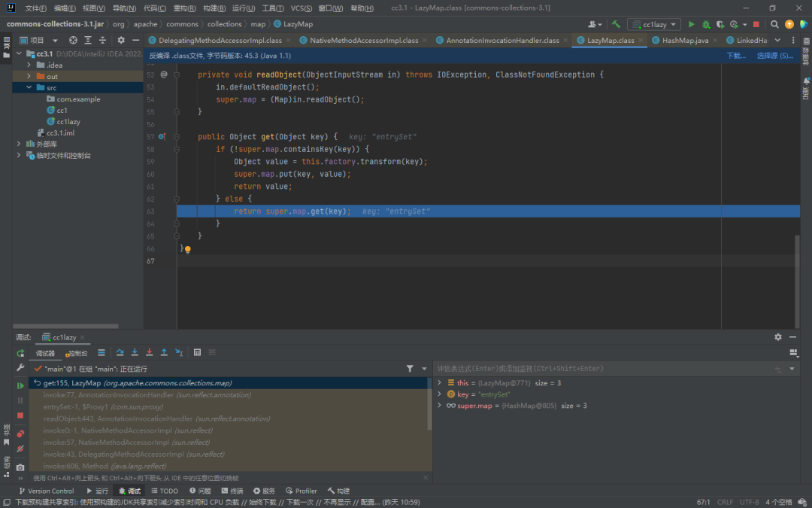This screenshot has width=812, height=508.
Task: Hide the Project tool window
Action: pyautogui.click(x=135, y=40)
